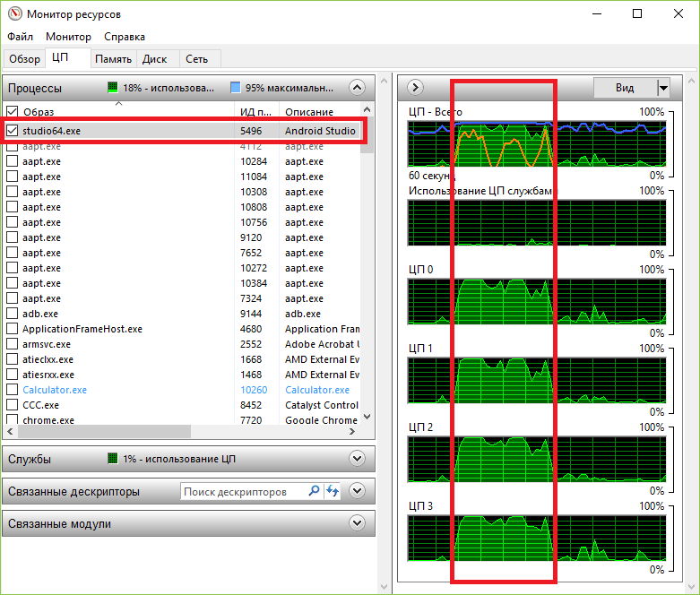
Task: Click process ID 10260 for Calculator.exe
Action: (254, 390)
